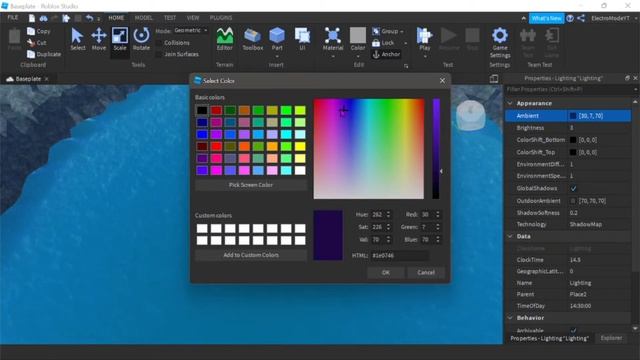Switch to the Explorer tab
This screenshot has width=640, height=360.
point(611,338)
